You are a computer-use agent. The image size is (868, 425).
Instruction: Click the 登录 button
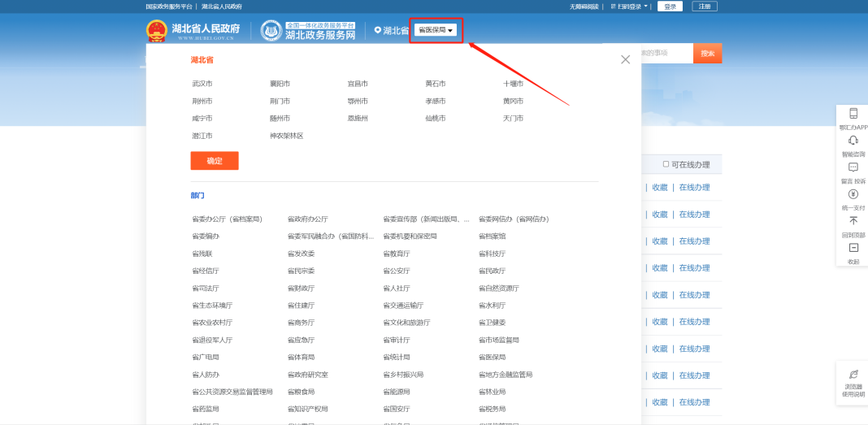[x=670, y=7]
